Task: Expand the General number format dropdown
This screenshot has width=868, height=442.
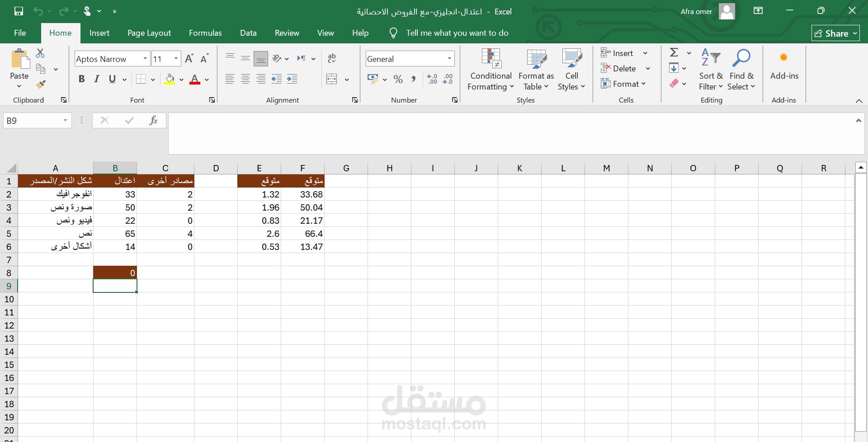Action: pyautogui.click(x=449, y=59)
